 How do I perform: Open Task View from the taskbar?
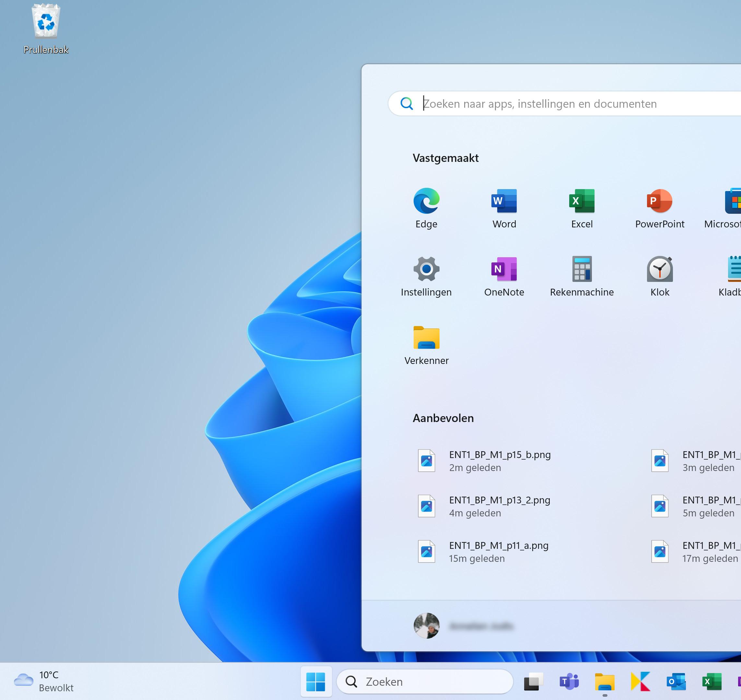533,682
